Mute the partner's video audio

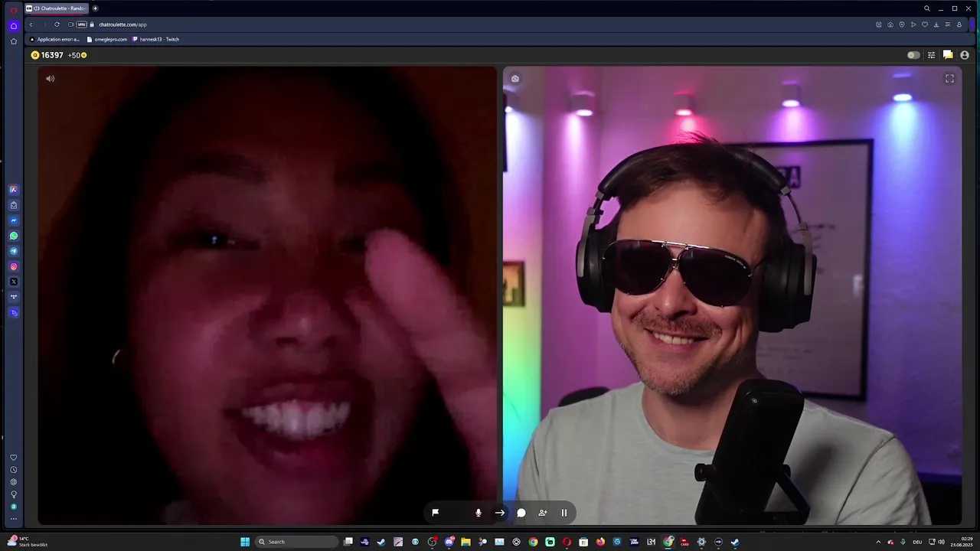pos(51,78)
